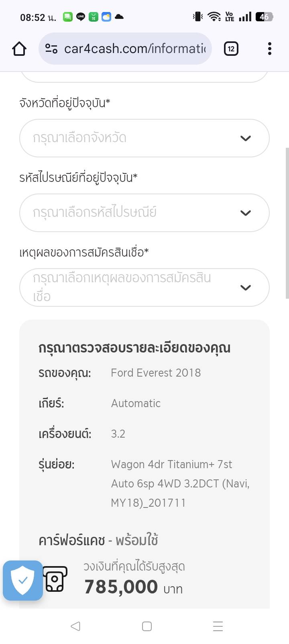Tap the blue shield security badge
The height and width of the screenshot is (644, 289).
[x=23, y=580]
